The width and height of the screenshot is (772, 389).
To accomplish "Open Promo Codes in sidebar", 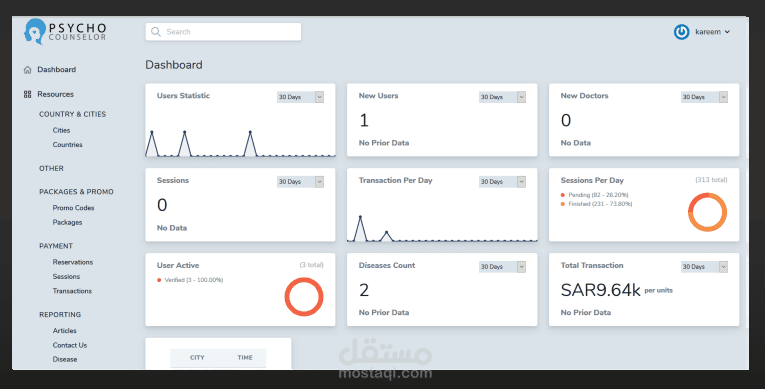I will click(x=73, y=208).
